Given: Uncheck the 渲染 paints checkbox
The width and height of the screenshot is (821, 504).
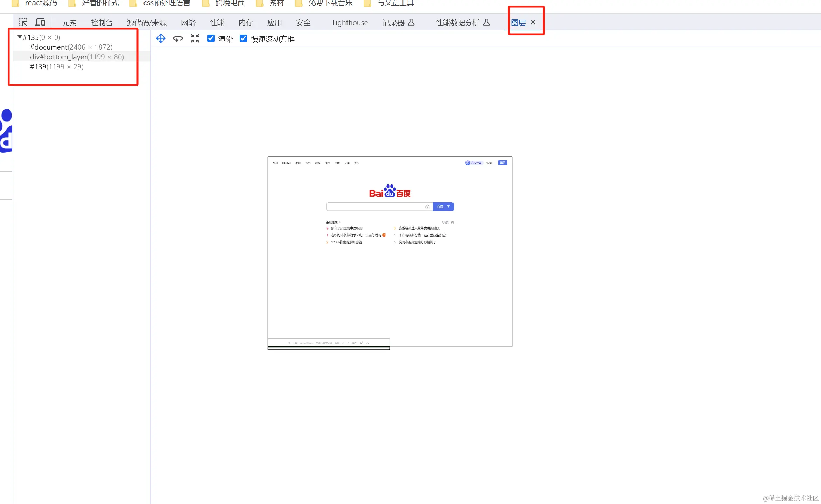Looking at the screenshot, I should pyautogui.click(x=211, y=38).
